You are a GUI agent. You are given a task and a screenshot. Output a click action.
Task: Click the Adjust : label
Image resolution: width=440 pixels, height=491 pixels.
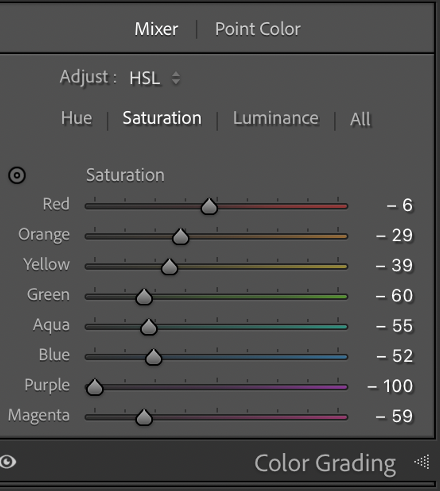[x=88, y=78]
